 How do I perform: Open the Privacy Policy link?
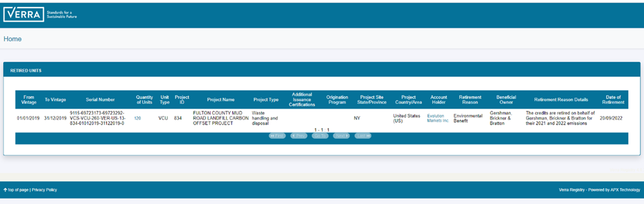point(45,190)
